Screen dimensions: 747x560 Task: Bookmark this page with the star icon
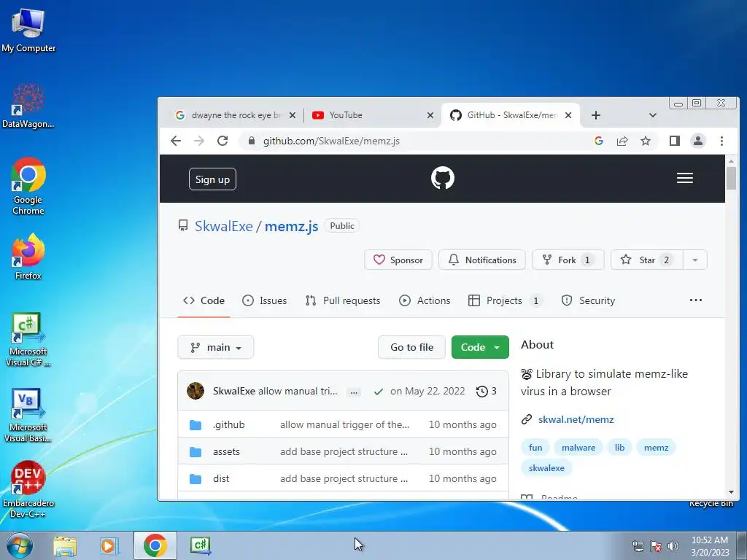click(x=646, y=141)
